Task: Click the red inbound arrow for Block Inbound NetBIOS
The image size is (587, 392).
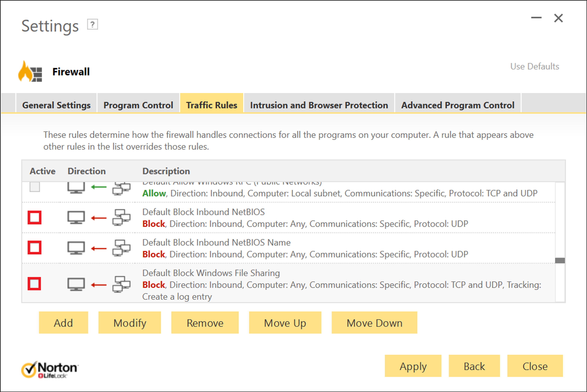Action: 99,218
